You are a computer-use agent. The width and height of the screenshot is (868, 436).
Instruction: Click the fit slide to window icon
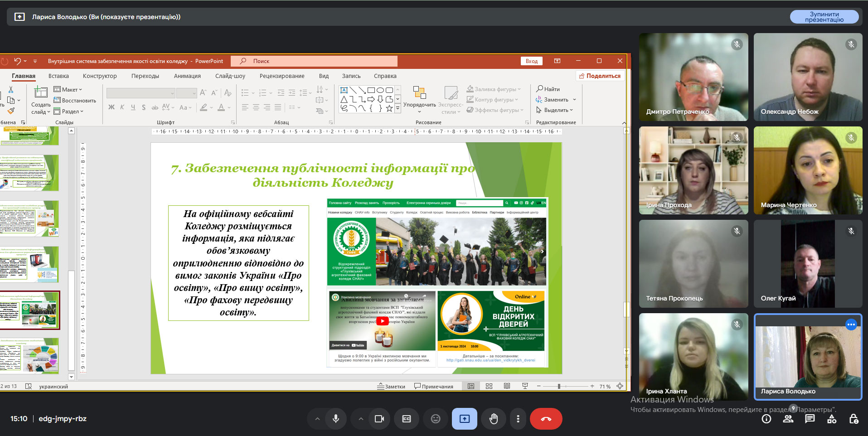[620, 386]
